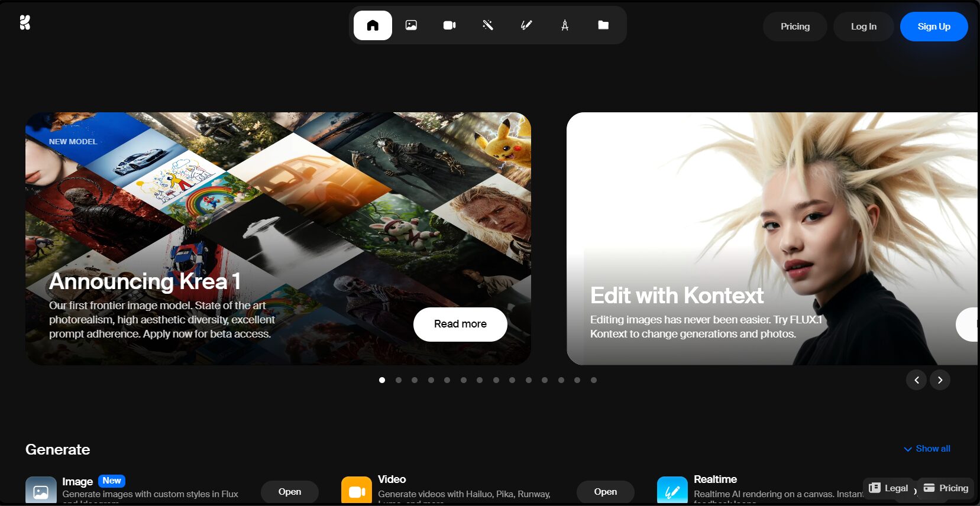Select the last carousel dot
The width and height of the screenshot is (980, 506).
pos(594,380)
